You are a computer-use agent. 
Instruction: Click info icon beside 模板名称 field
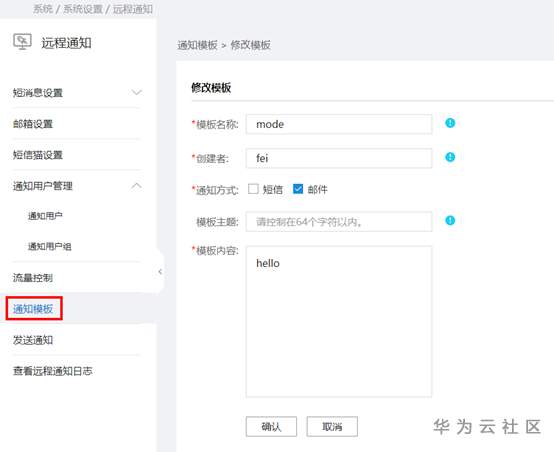(450, 123)
